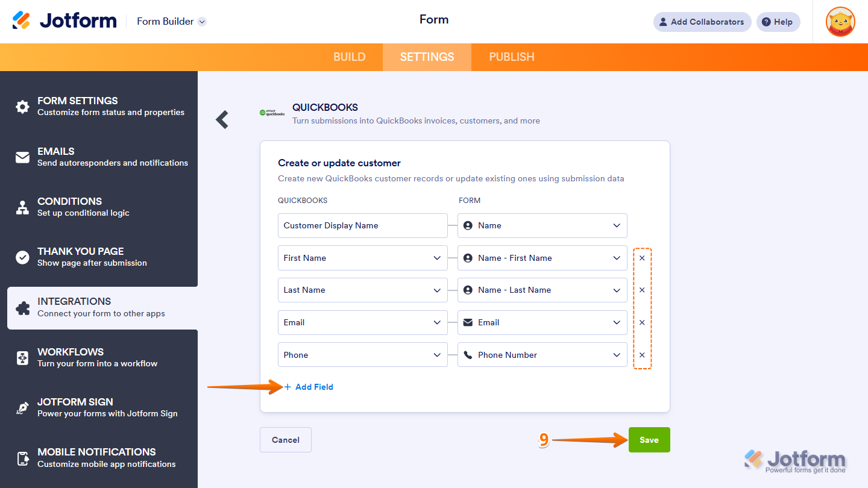Switch to the Build tab

point(349,57)
